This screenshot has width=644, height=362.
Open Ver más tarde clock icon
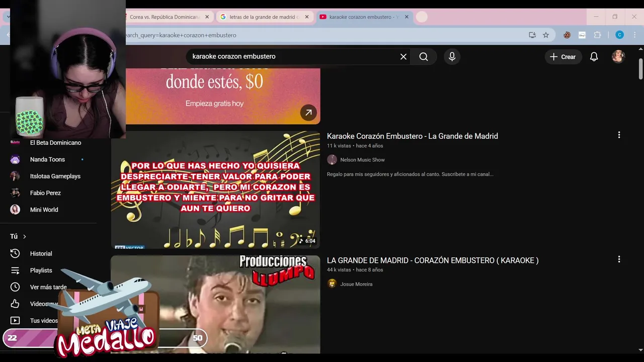pos(15,287)
